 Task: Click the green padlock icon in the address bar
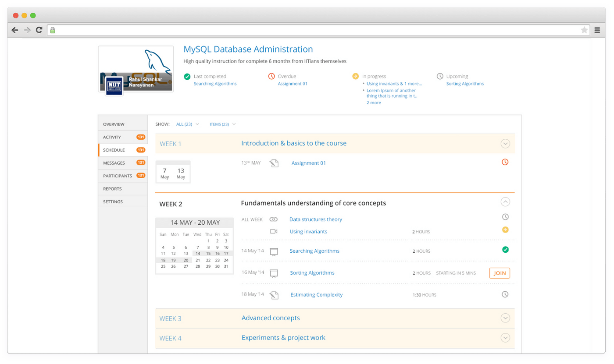coord(53,30)
